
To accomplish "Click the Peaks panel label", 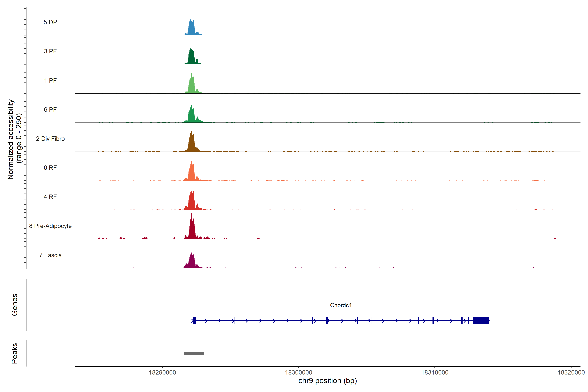I will 15,353.
